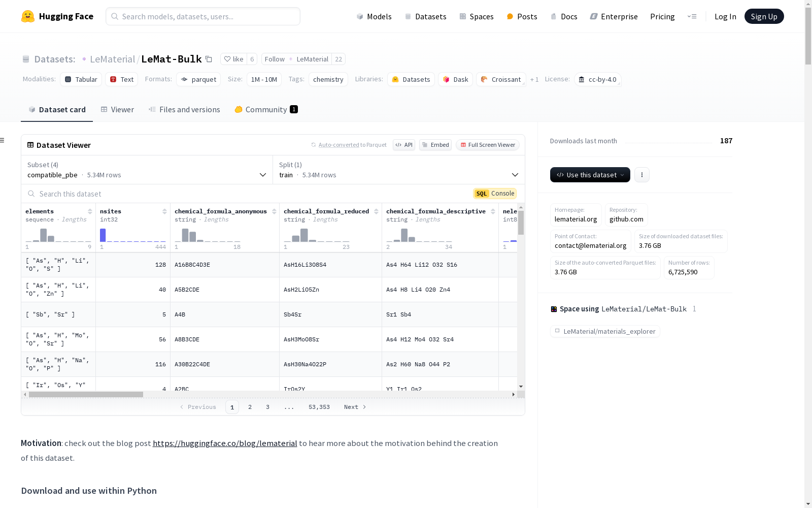Open the table of contents sidebar icon
Viewport: 812px width, 508px height.
click(3, 140)
